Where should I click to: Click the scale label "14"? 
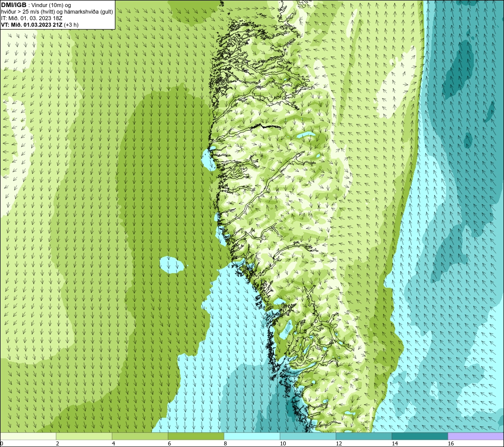click(395, 443)
